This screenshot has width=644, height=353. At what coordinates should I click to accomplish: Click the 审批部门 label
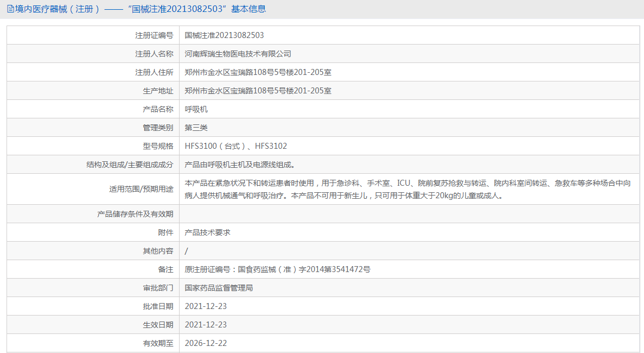[158, 288]
